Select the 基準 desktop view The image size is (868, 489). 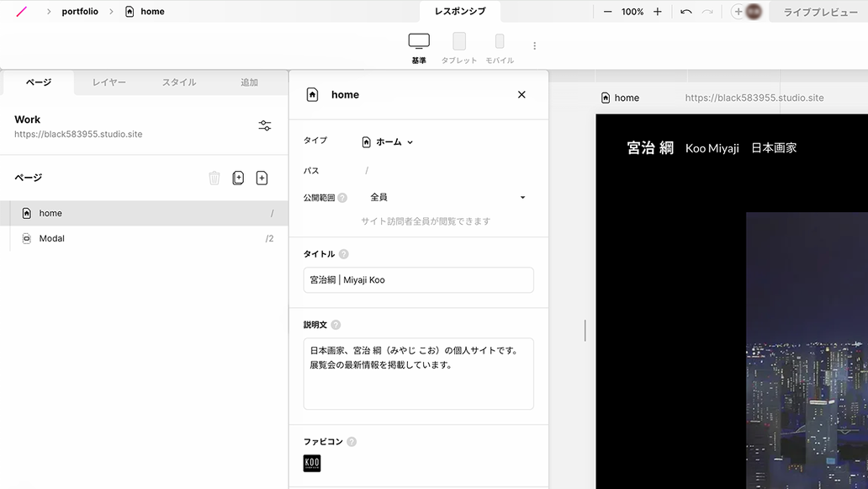pos(419,47)
